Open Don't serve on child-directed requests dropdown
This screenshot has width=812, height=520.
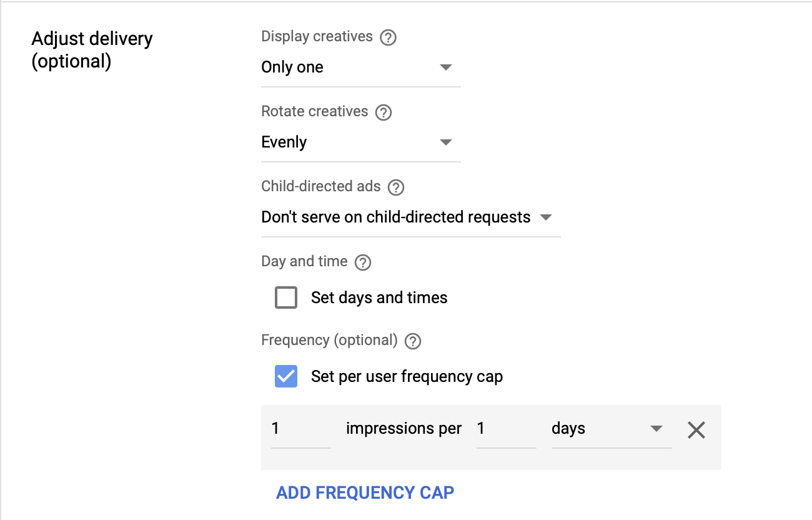tap(410, 217)
